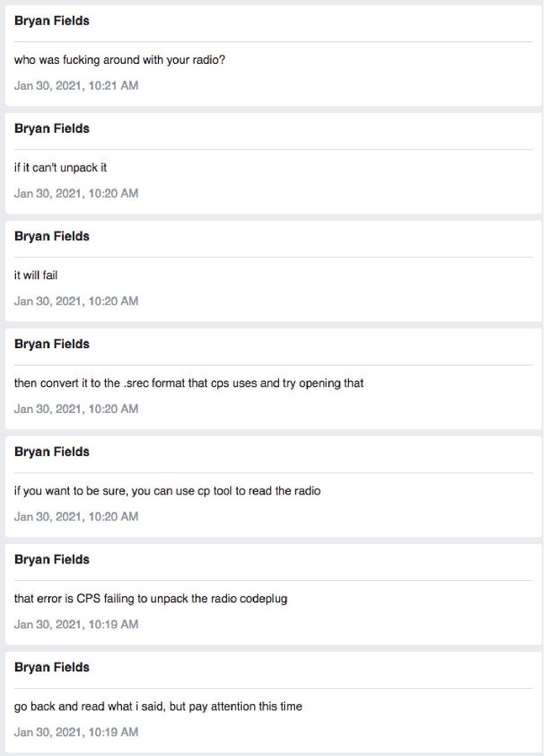Click timestamp below the .srec format message
The image size is (544, 756).
tap(77, 409)
